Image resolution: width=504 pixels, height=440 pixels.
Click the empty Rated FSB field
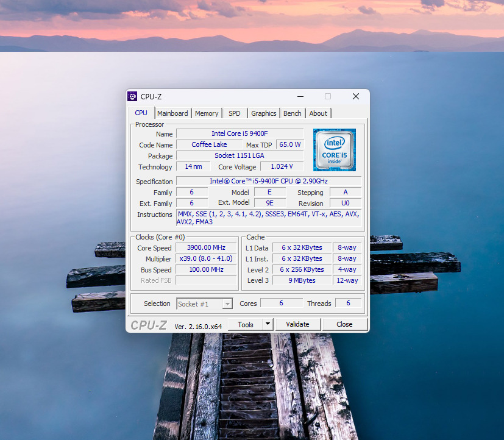point(206,280)
